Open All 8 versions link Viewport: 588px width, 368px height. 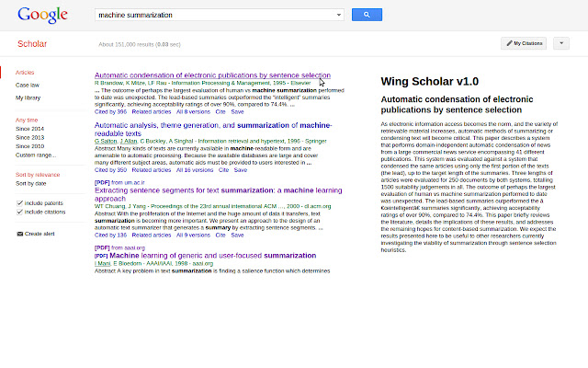[193, 112]
